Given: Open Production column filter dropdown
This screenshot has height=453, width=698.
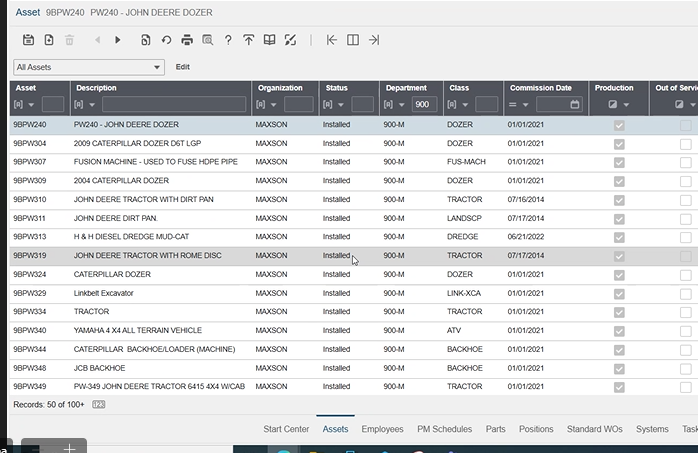Looking at the screenshot, I should coord(620,104).
